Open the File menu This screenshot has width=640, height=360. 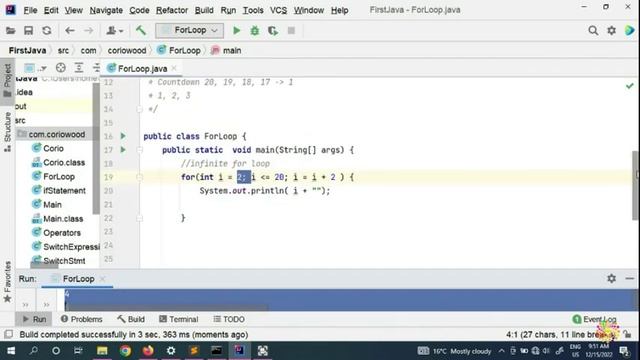coord(30,10)
